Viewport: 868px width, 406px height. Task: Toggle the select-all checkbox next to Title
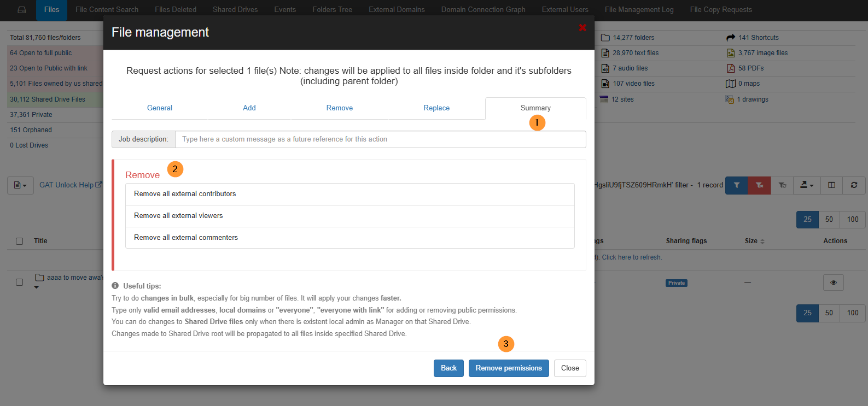tap(20, 241)
